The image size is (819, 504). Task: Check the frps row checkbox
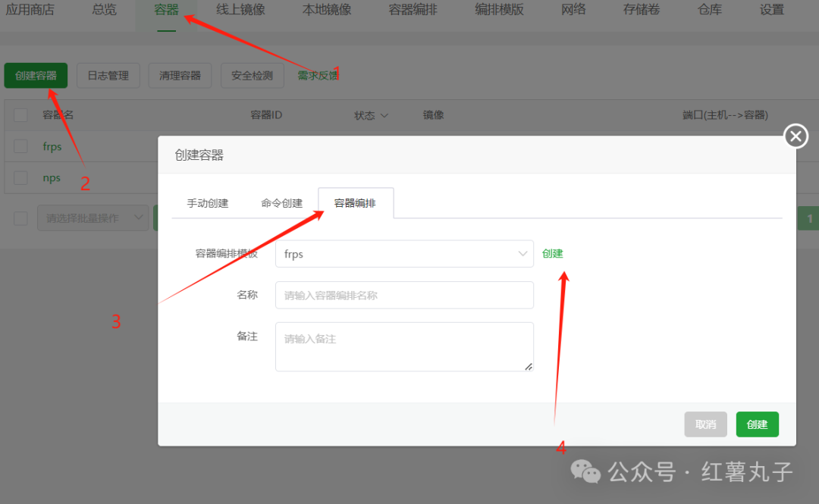point(20,146)
